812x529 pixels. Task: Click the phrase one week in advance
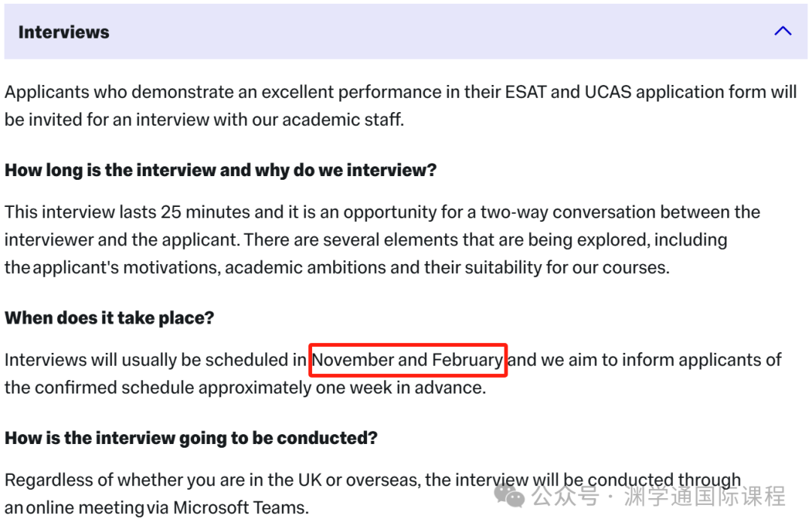click(401, 388)
